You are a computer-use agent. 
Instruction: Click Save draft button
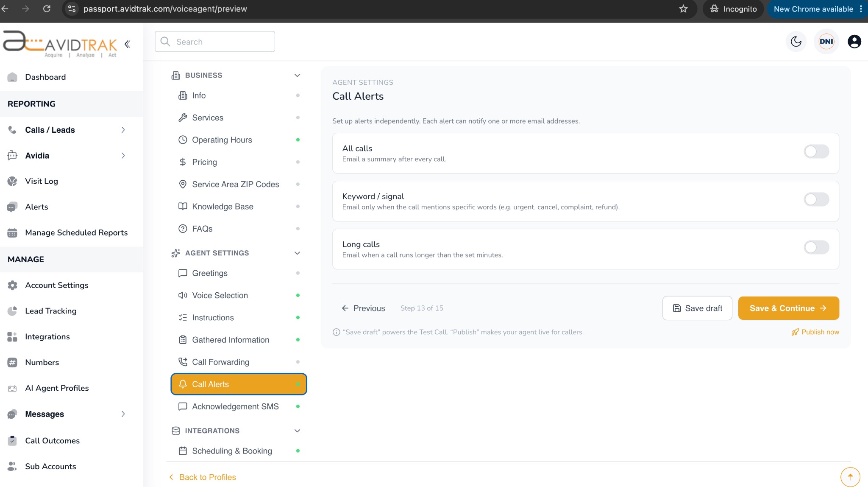(697, 308)
